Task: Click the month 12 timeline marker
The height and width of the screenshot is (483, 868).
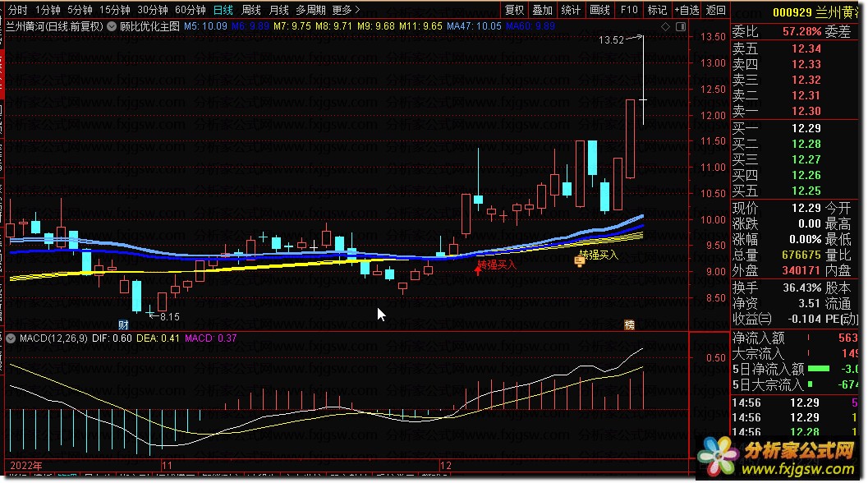Action: (446, 466)
